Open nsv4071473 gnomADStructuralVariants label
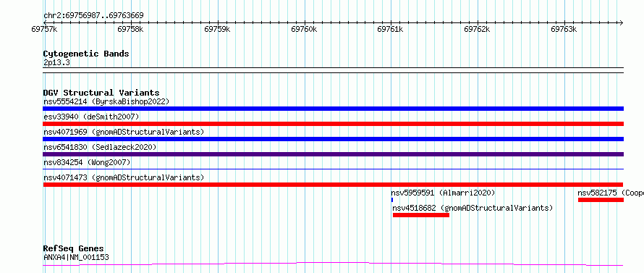This screenshot has height=273, width=644. pos(124,177)
